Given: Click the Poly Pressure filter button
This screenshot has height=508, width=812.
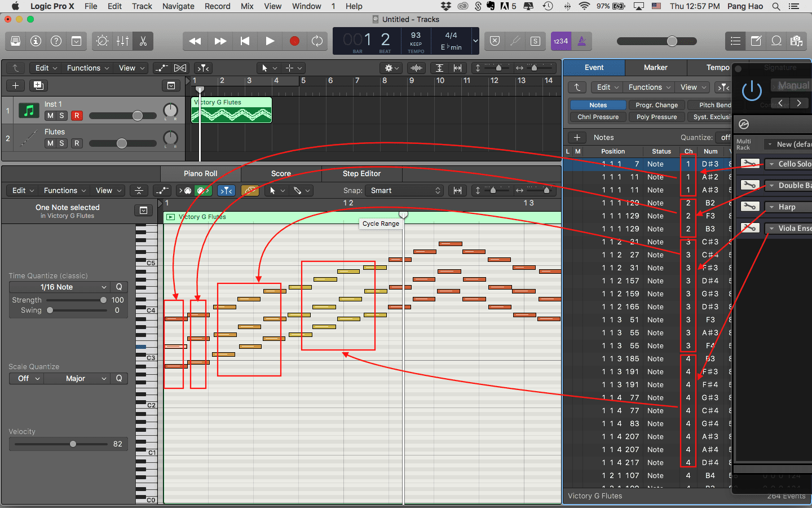Looking at the screenshot, I should pyautogui.click(x=656, y=117).
